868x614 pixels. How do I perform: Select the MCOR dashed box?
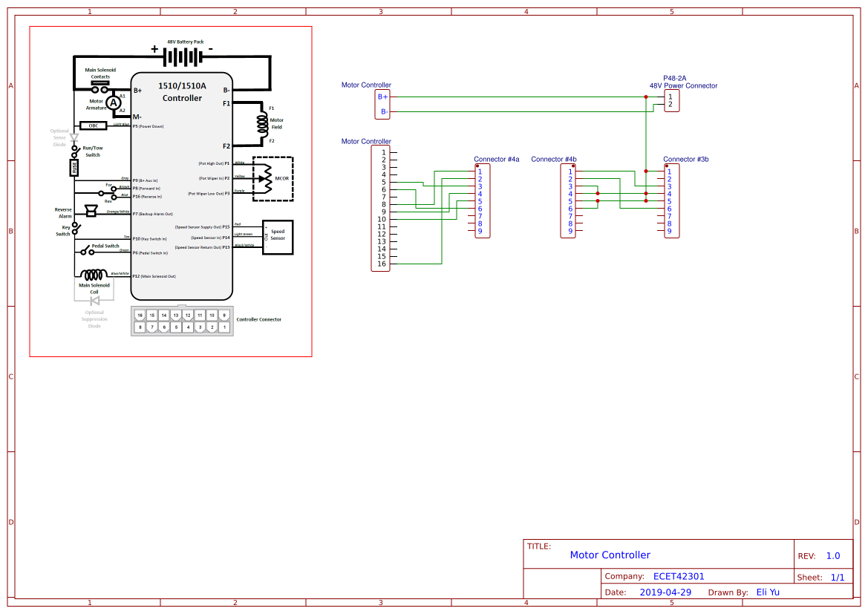[273, 178]
